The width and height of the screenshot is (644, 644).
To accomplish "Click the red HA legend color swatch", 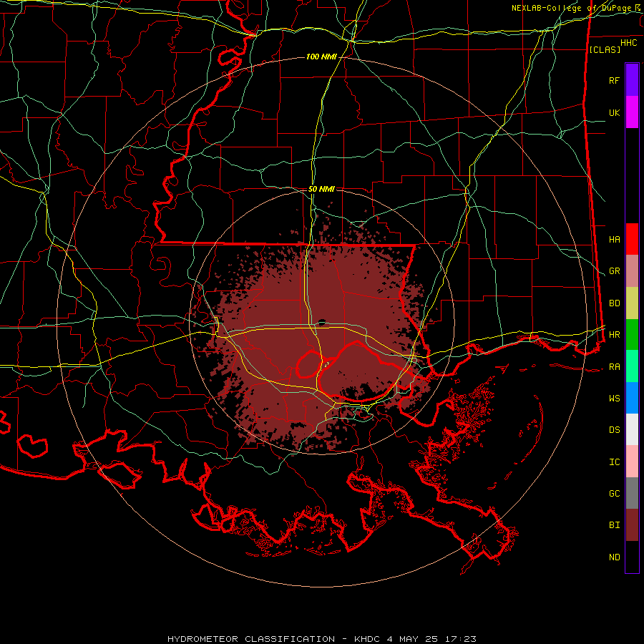I will coord(632,239).
